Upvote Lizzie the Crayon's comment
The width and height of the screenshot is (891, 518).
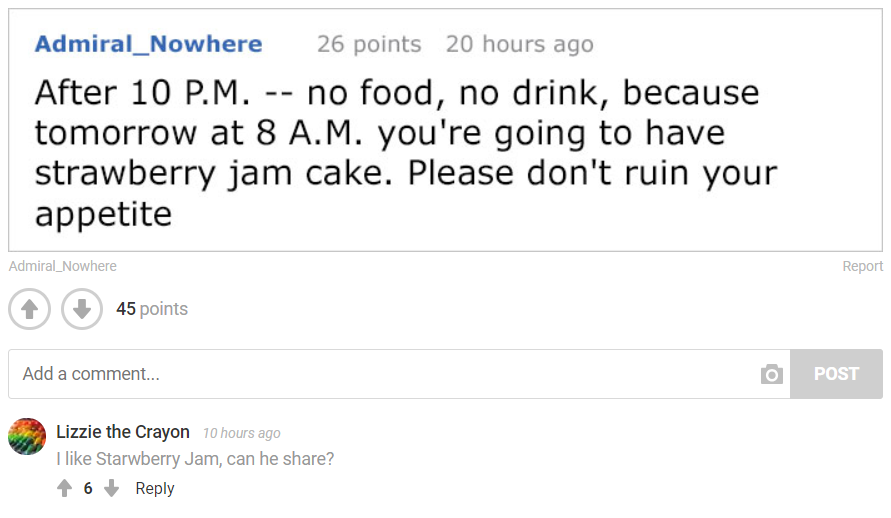(65, 488)
